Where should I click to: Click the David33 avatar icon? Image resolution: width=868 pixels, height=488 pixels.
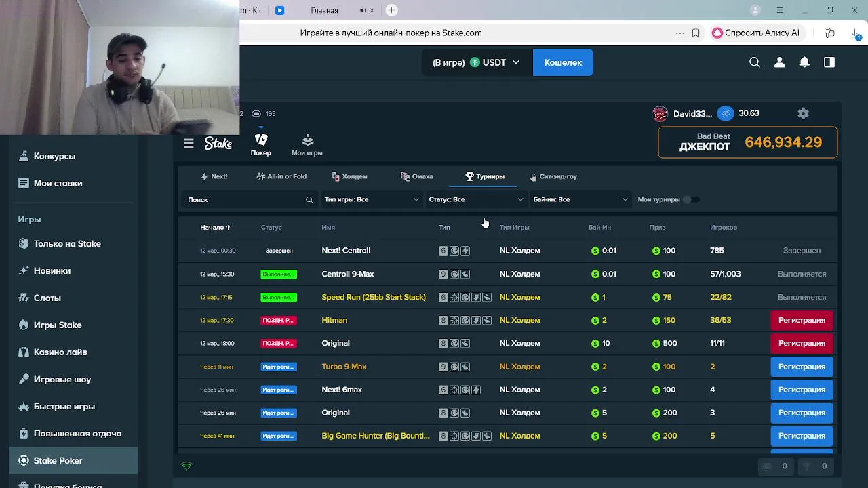coord(660,113)
